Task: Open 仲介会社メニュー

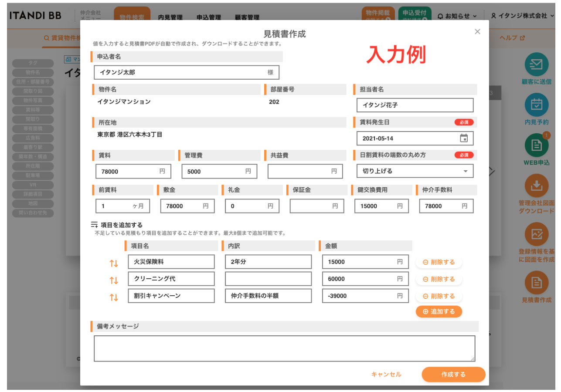Action: [91, 16]
